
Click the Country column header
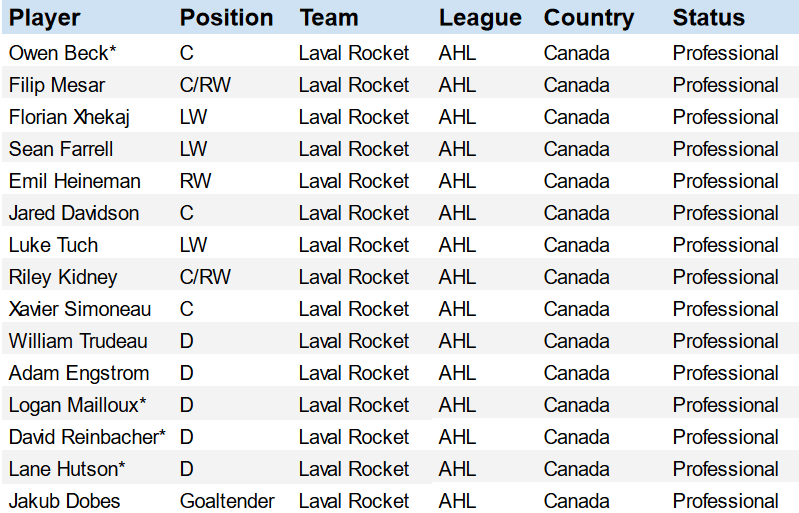(x=589, y=18)
